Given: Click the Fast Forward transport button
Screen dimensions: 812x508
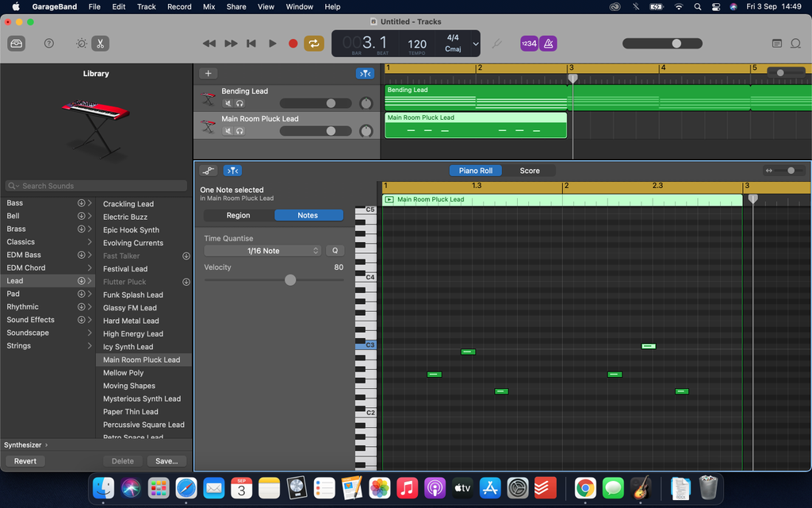Looking at the screenshot, I should tap(231, 44).
